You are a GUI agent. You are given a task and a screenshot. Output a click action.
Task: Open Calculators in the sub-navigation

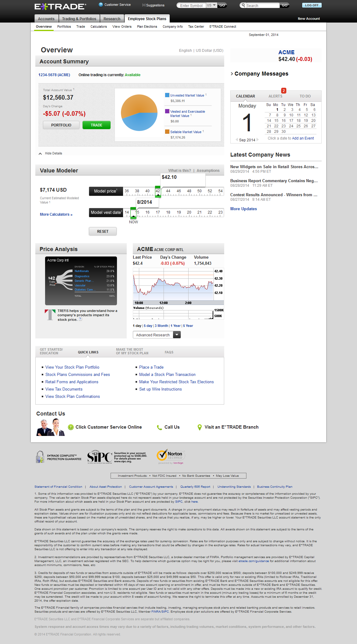[99, 27]
